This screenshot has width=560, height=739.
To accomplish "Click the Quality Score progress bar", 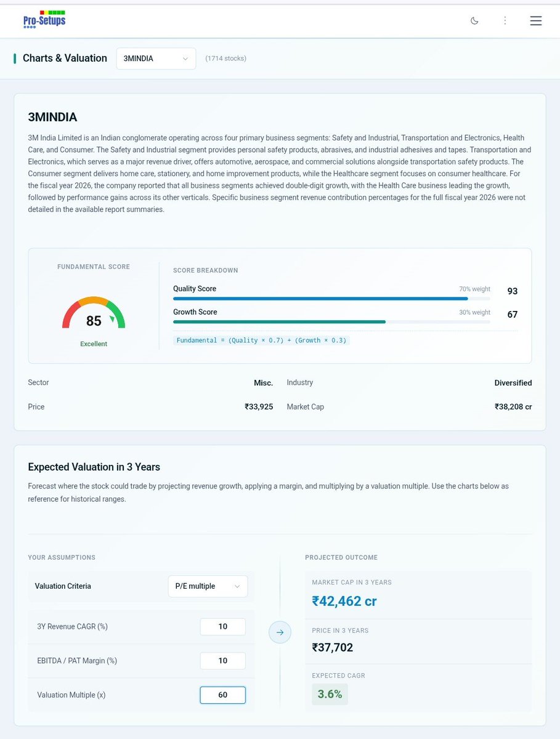I will point(331,299).
